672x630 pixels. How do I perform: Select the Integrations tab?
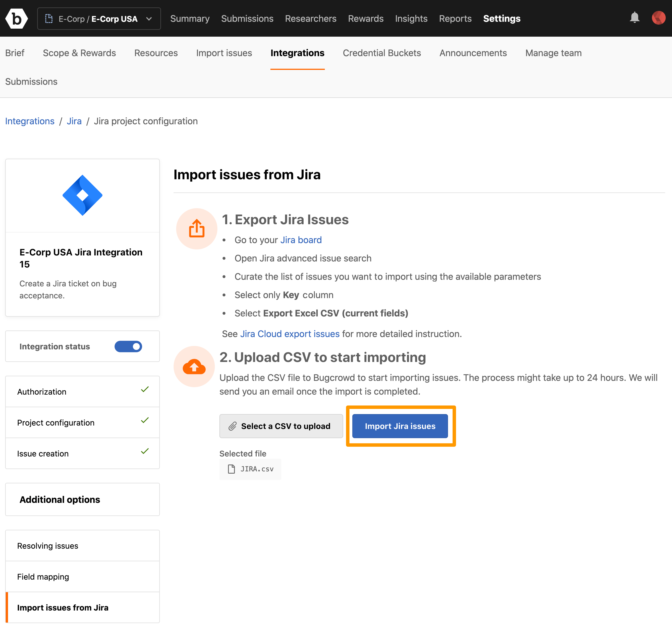[x=297, y=53]
